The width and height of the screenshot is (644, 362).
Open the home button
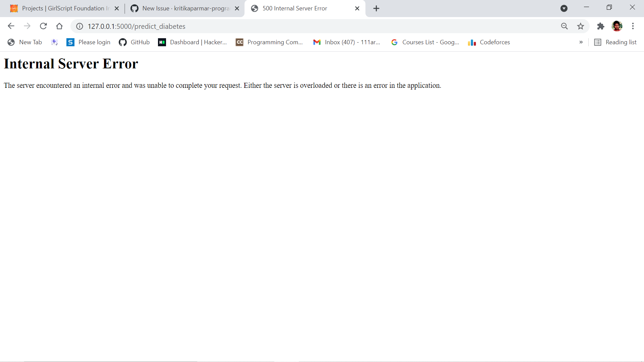[59, 26]
